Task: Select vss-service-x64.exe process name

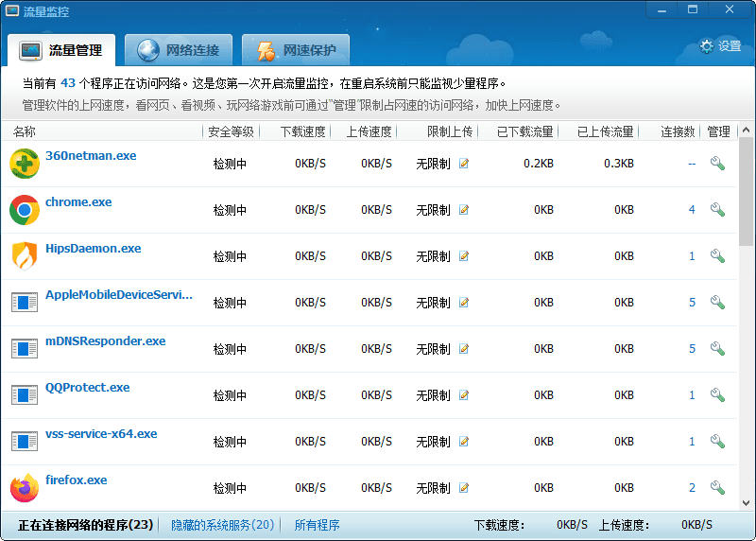Action: [101, 434]
